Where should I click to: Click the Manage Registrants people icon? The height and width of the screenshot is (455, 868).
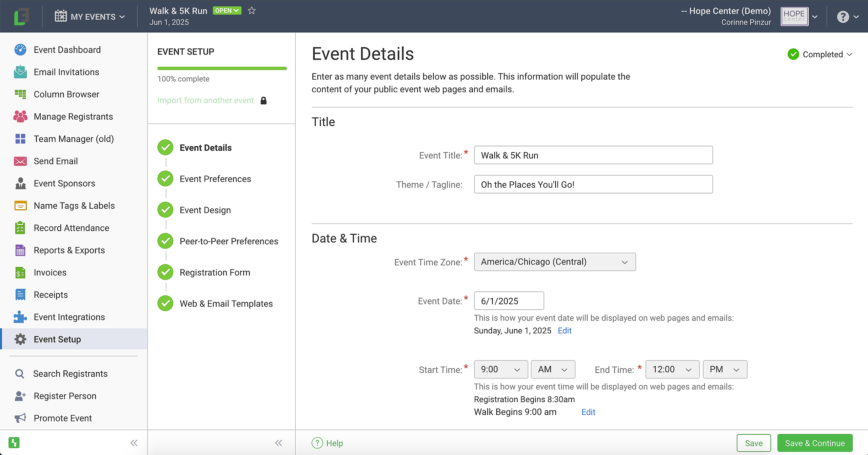tap(20, 117)
